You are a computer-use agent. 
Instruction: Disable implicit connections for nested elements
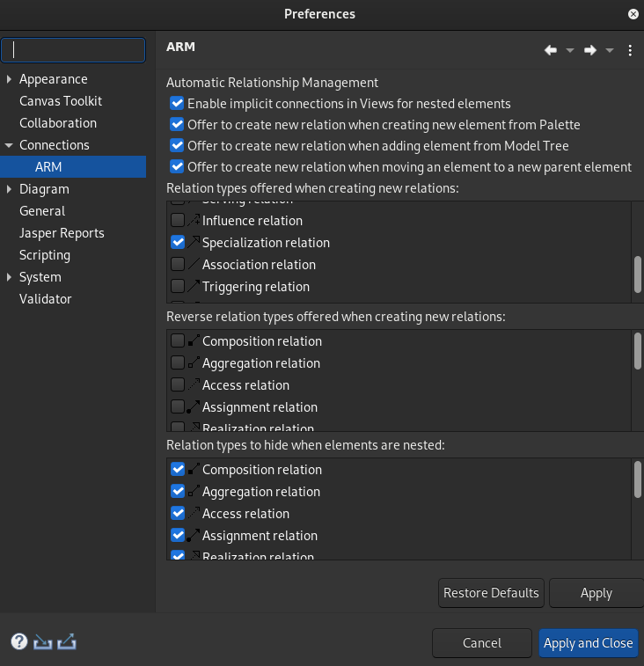(x=177, y=103)
